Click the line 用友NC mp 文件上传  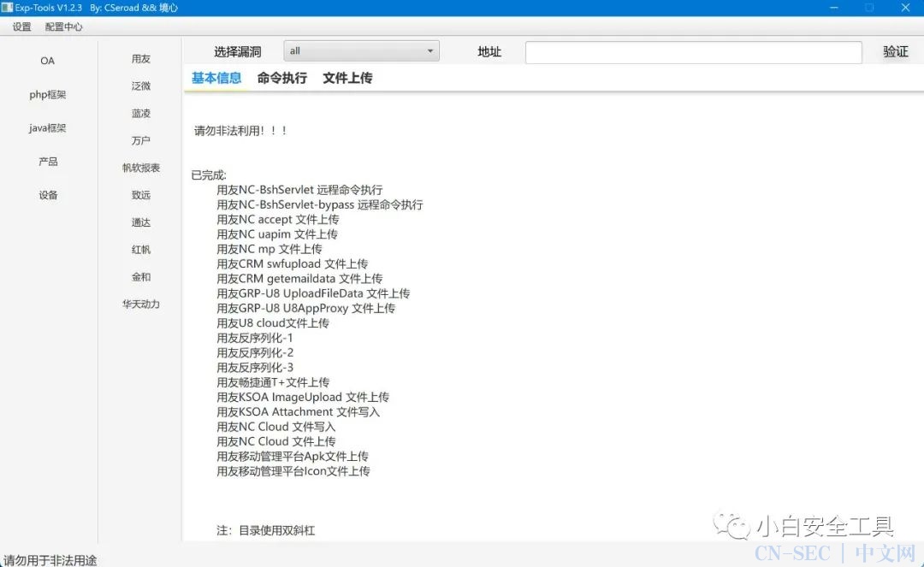[x=269, y=249]
